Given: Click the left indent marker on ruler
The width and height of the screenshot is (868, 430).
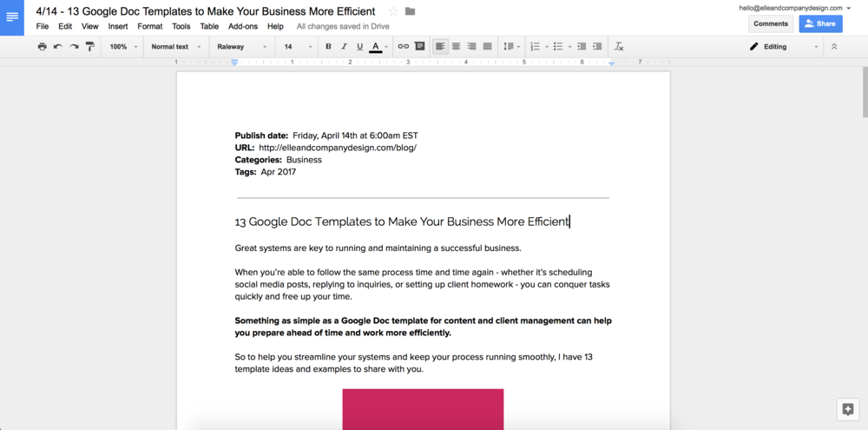Looking at the screenshot, I should 234,63.
